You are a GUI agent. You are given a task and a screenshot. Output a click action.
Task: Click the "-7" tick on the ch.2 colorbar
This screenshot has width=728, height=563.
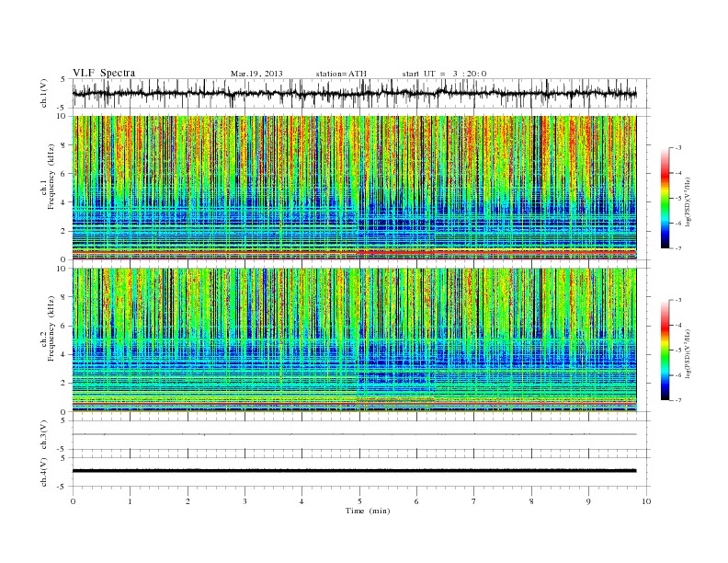pyautogui.click(x=678, y=400)
